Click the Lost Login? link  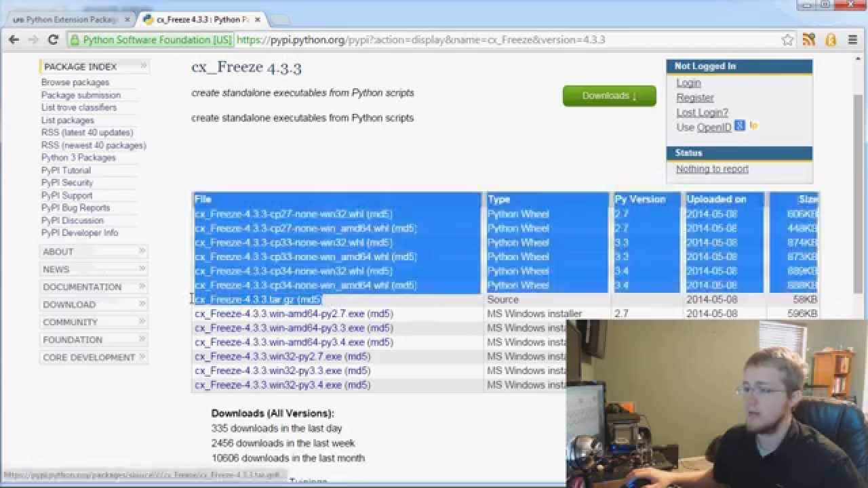pos(702,113)
